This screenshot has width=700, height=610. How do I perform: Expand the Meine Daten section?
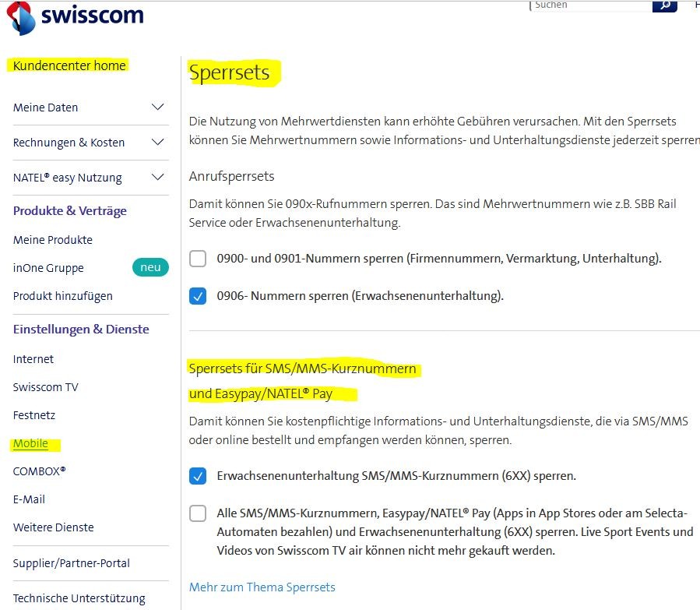[44, 108]
